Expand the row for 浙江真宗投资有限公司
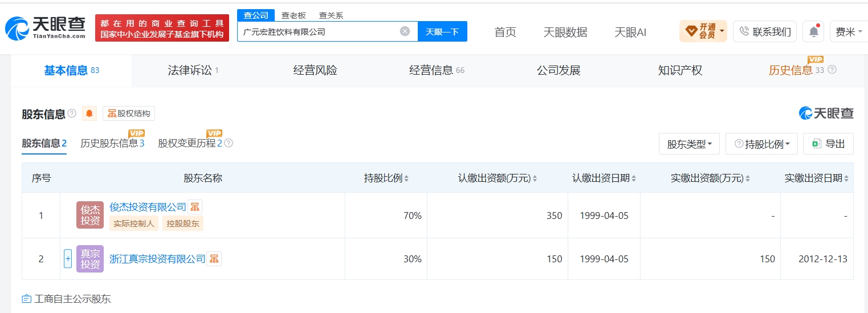The width and height of the screenshot is (868, 313). pos(68,259)
